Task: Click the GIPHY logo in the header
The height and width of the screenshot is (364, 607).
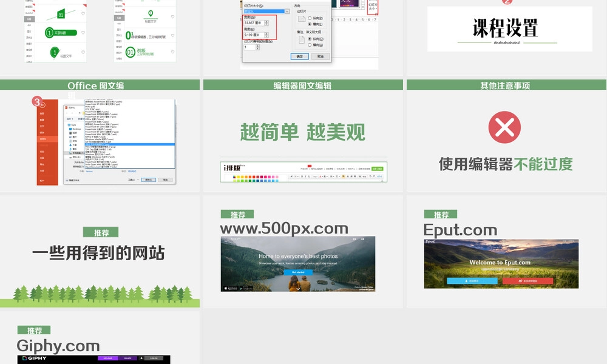Action: (x=35, y=358)
